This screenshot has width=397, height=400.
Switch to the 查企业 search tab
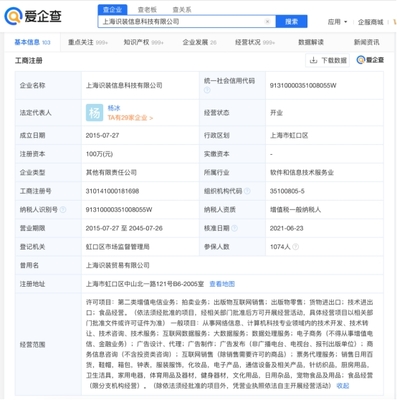pyautogui.click(x=112, y=10)
